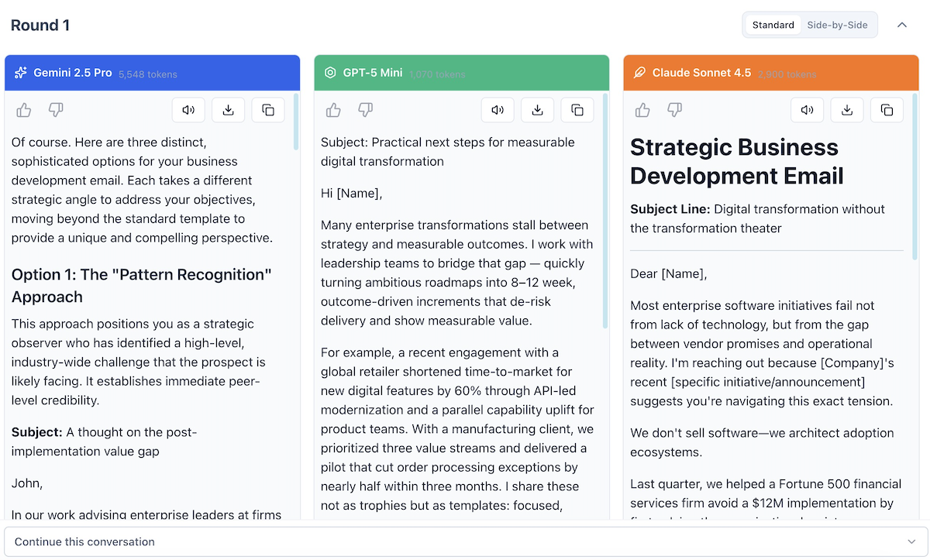Image resolution: width=930 pixels, height=560 pixels.
Task: Click the Claude Sonnet 4.5 header label
Action: point(701,73)
